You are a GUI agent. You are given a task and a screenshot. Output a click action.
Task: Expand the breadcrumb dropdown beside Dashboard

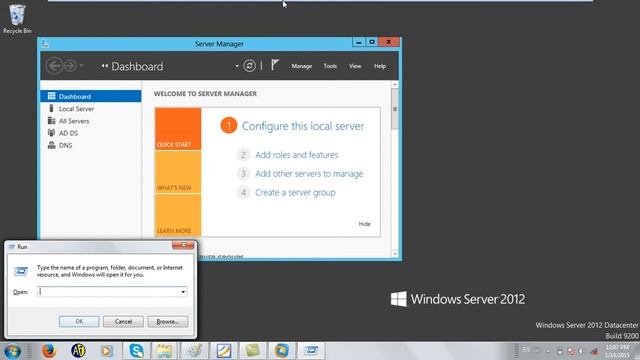pyautogui.click(x=237, y=66)
